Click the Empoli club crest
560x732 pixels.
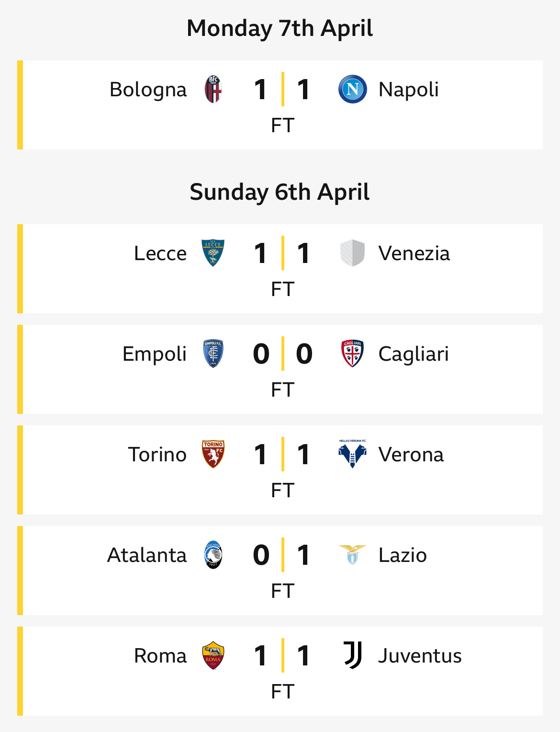pyautogui.click(x=213, y=354)
